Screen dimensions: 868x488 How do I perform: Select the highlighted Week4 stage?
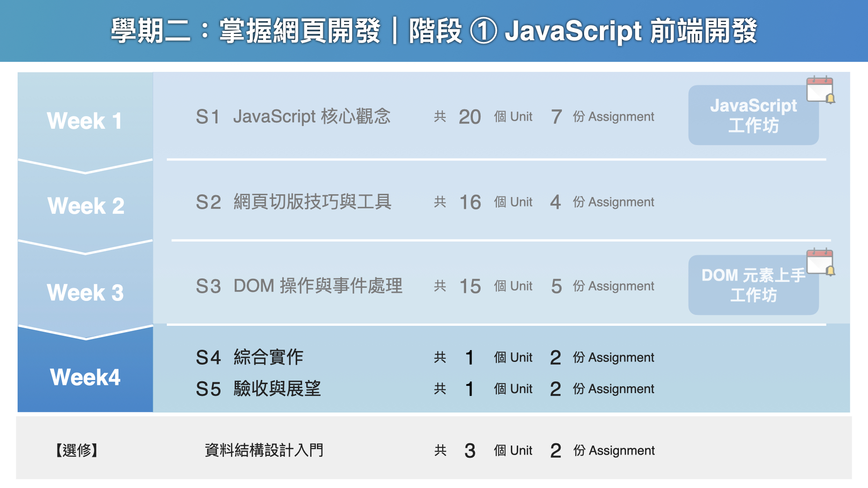[x=85, y=377]
